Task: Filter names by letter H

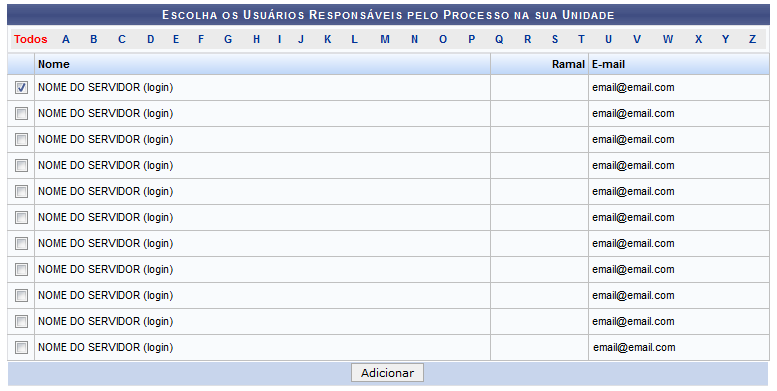Action: (x=256, y=39)
